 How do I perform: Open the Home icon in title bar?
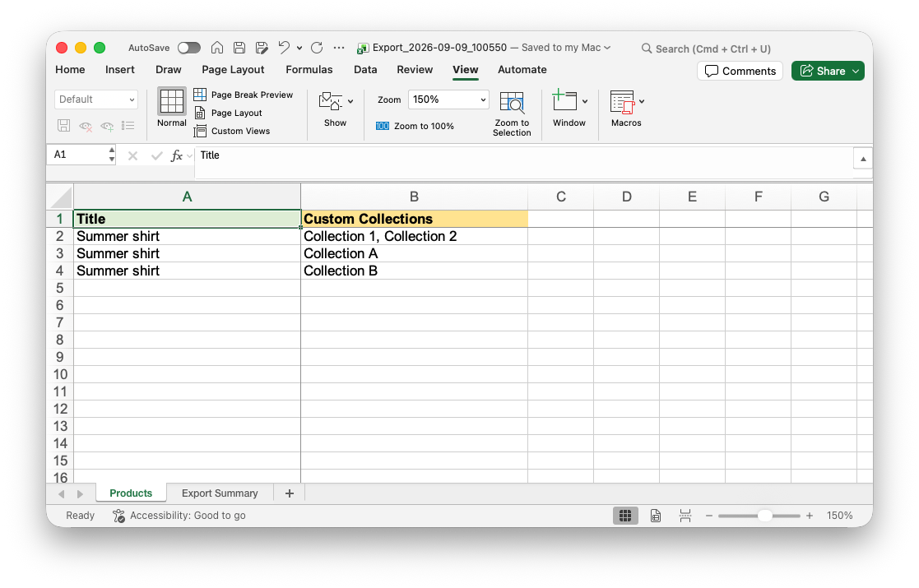click(x=217, y=48)
